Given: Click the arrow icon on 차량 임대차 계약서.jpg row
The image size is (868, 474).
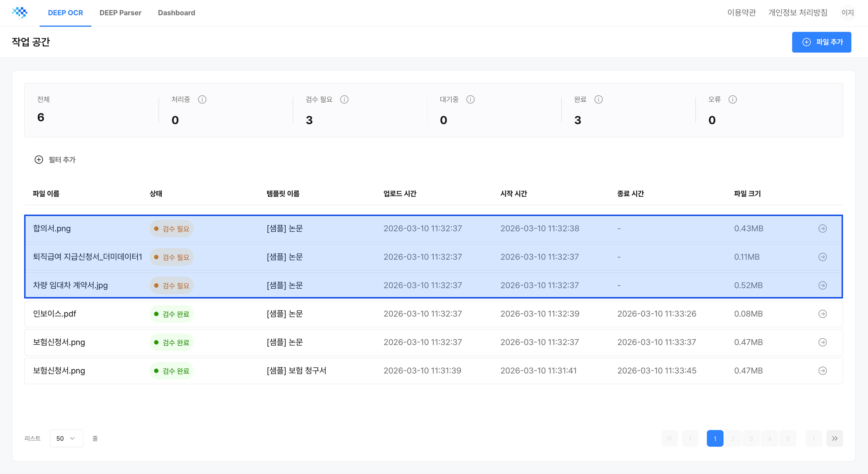Looking at the screenshot, I should [822, 286].
